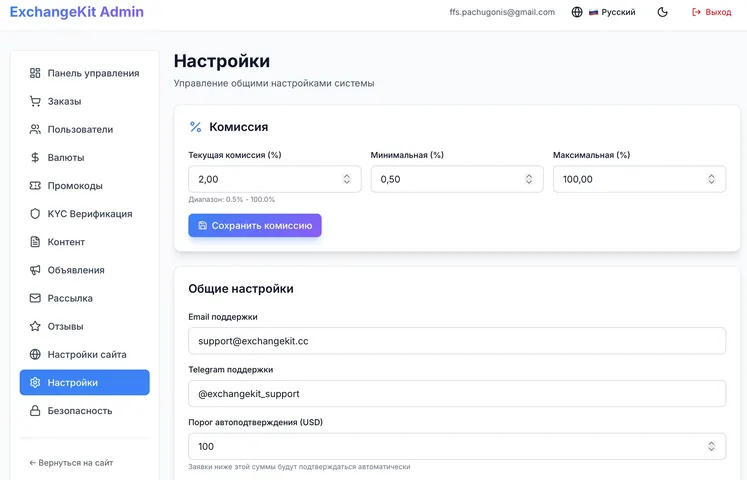Select Валюты in sidebar
The image size is (747, 480).
click(x=84, y=157)
